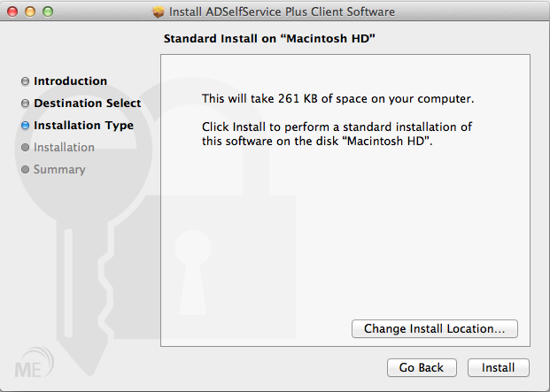
Task: Close the installer window
Action: coord(12,12)
